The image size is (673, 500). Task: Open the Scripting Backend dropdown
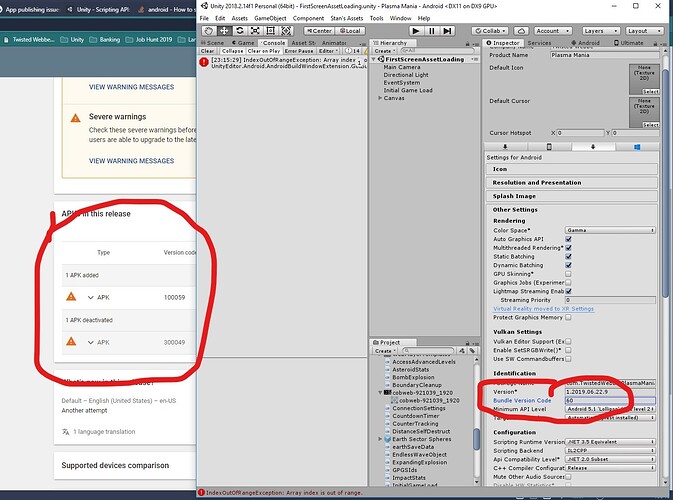[x=610, y=450]
